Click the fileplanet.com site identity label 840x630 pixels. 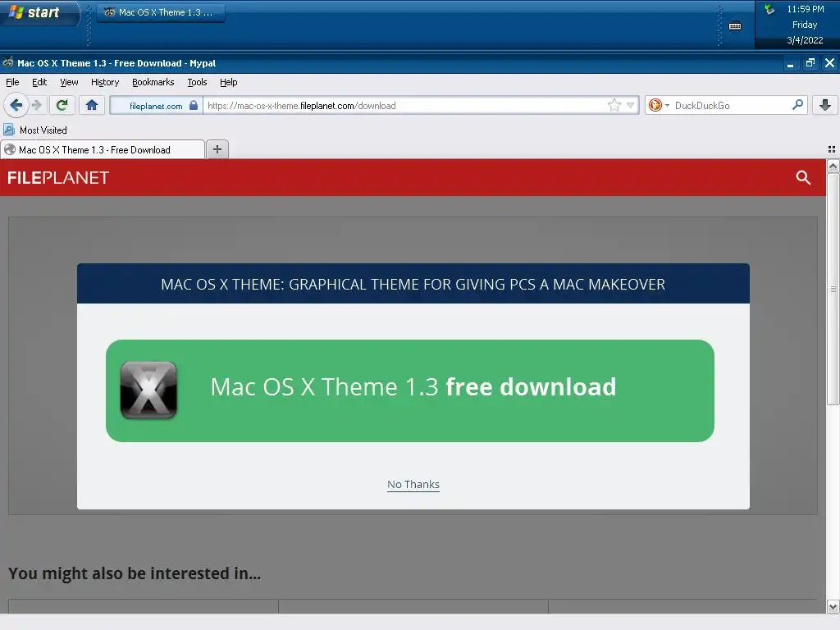coord(155,106)
